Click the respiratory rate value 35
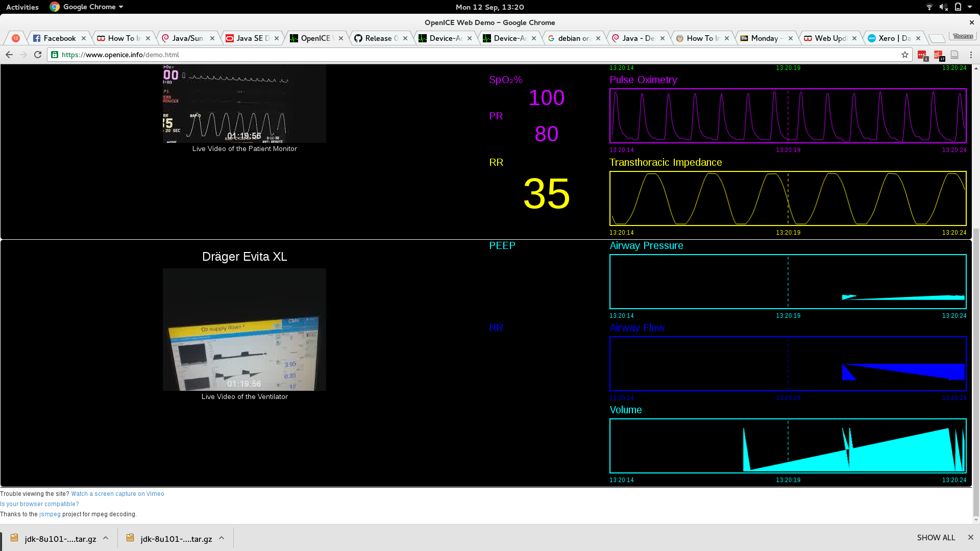 (x=546, y=194)
